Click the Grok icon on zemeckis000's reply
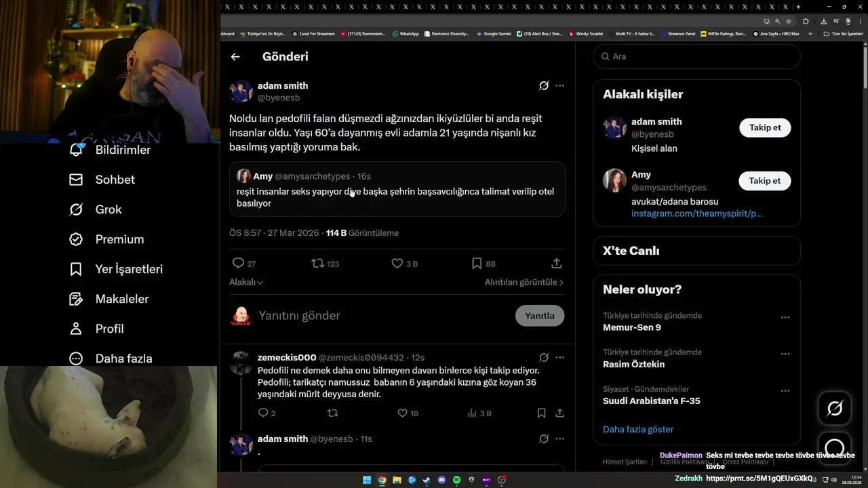This screenshot has width=868, height=488. 544,357
